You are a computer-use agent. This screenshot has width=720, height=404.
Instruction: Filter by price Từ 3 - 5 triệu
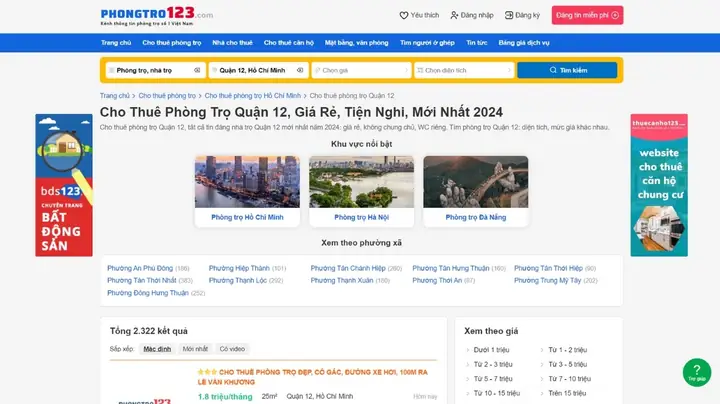(568, 365)
